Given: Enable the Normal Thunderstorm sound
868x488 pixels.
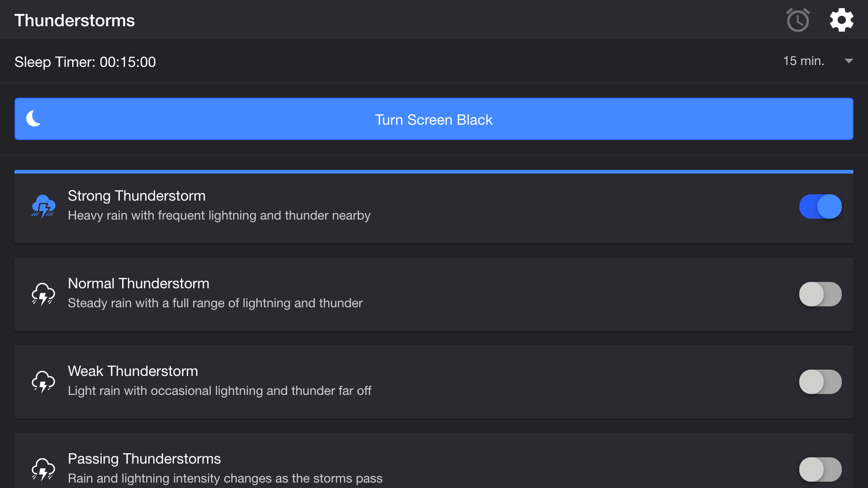Looking at the screenshot, I should pyautogui.click(x=820, y=294).
